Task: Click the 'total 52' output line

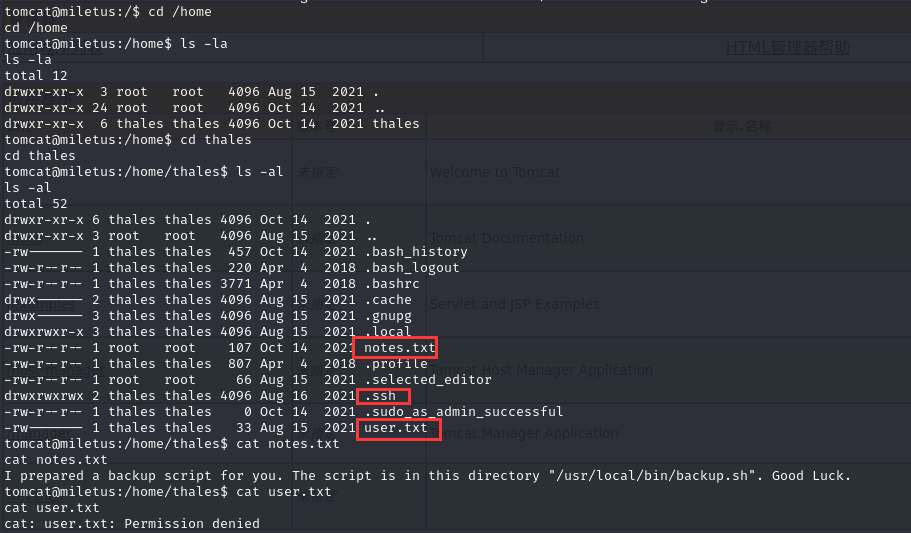Action: tap(36, 203)
